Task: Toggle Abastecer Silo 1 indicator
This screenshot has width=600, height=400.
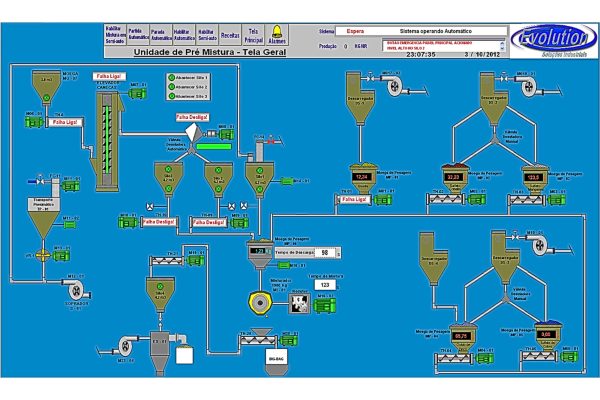Action: click(171, 76)
